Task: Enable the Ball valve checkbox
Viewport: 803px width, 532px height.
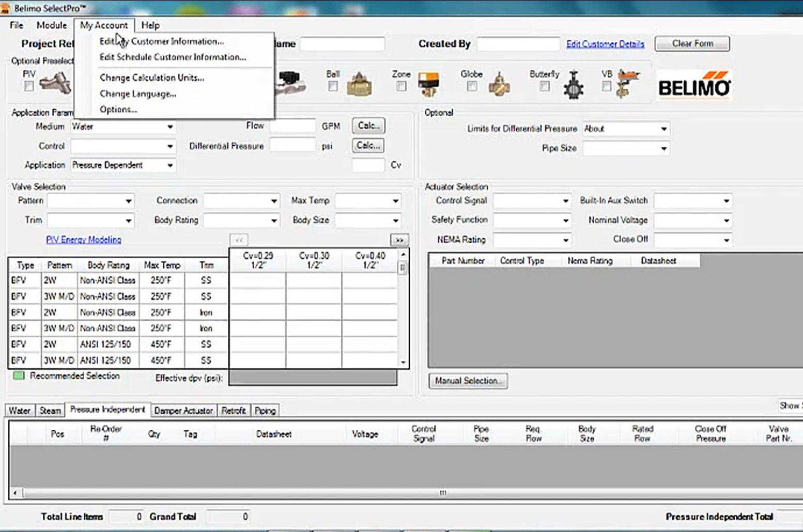Action: point(333,86)
